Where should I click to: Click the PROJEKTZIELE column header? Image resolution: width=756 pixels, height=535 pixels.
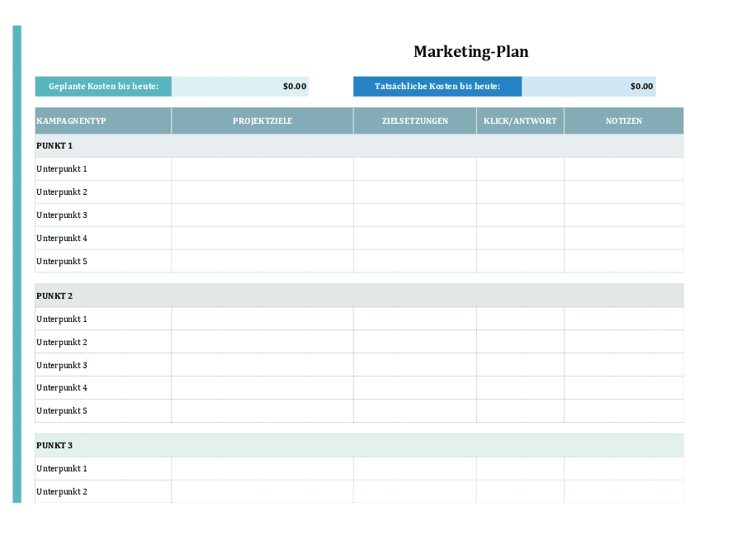(262, 121)
